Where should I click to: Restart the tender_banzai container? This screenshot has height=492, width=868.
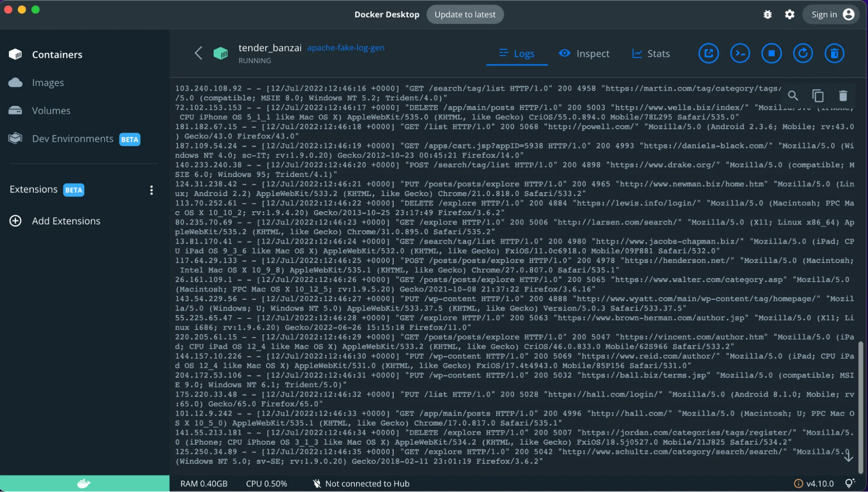(x=803, y=53)
